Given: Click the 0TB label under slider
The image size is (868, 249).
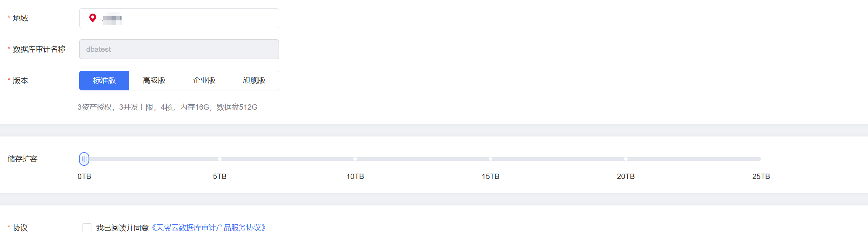Looking at the screenshot, I should coord(84,176).
